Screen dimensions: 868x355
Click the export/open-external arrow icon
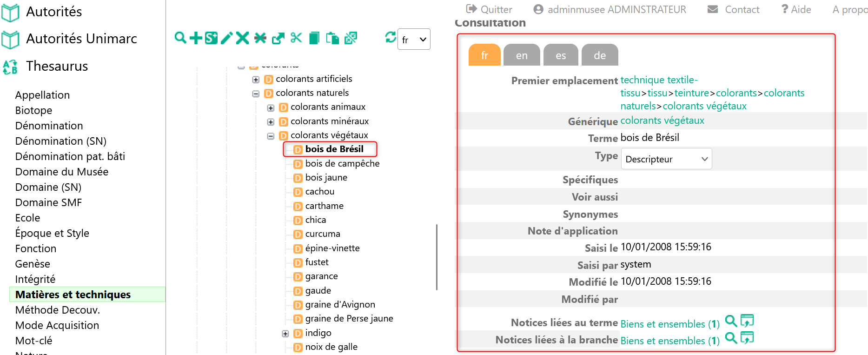coord(278,38)
